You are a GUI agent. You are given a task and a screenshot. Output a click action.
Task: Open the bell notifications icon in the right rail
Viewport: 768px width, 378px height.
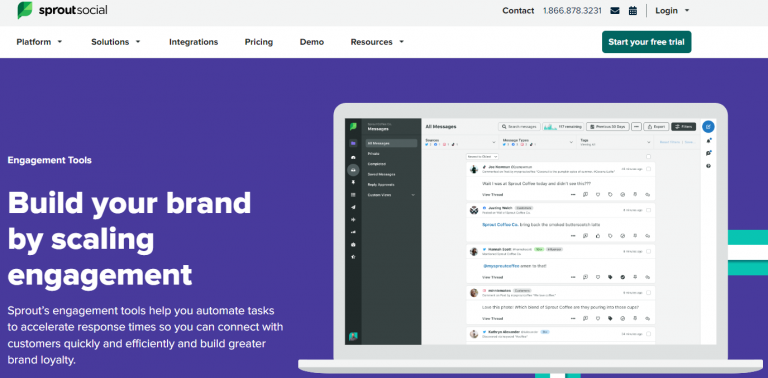tap(708, 141)
